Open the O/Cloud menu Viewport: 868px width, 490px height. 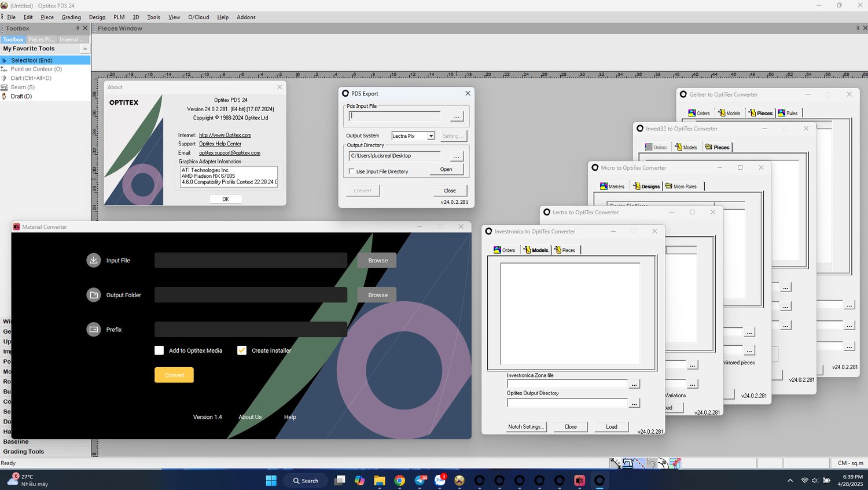pos(198,17)
